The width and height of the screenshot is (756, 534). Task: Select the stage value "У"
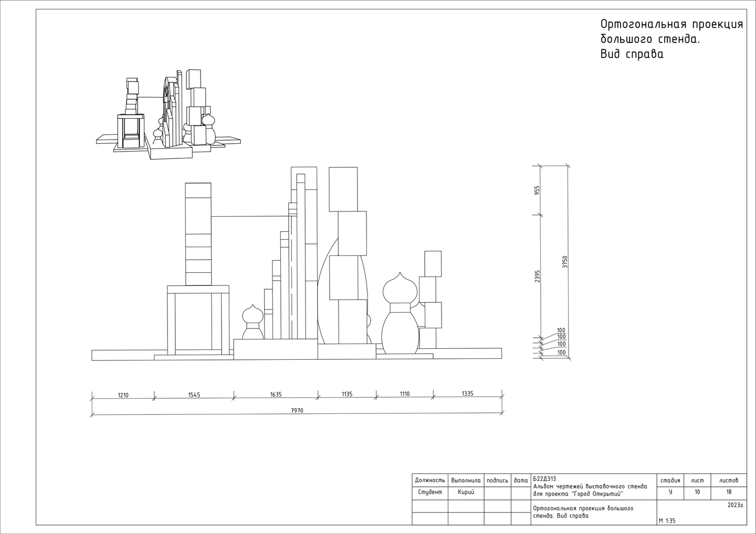point(670,492)
